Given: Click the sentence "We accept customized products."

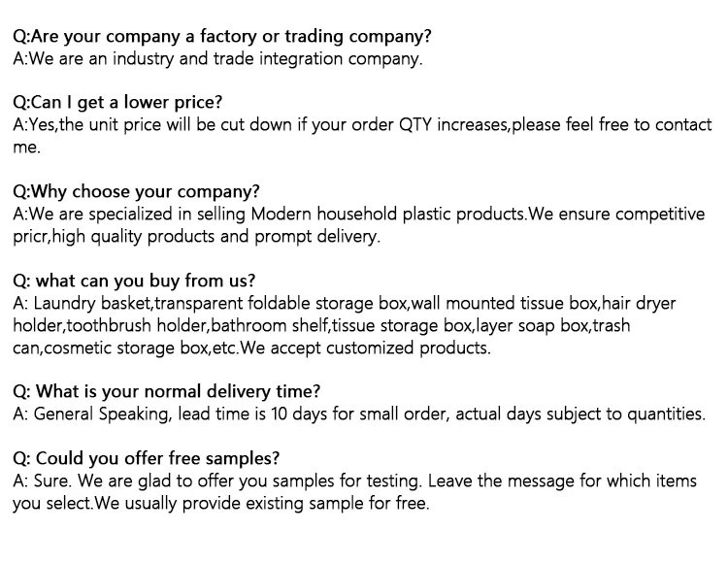Looking at the screenshot, I should (365, 348).
